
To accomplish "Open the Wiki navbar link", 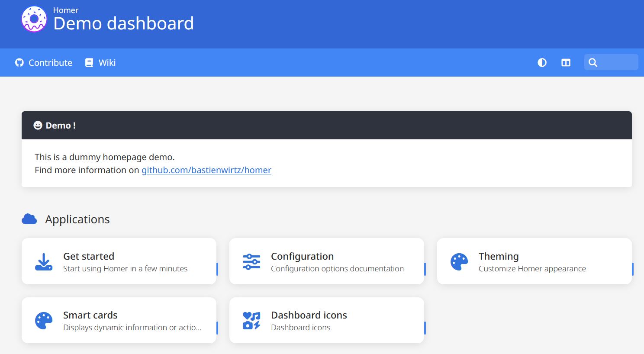I will [x=107, y=63].
